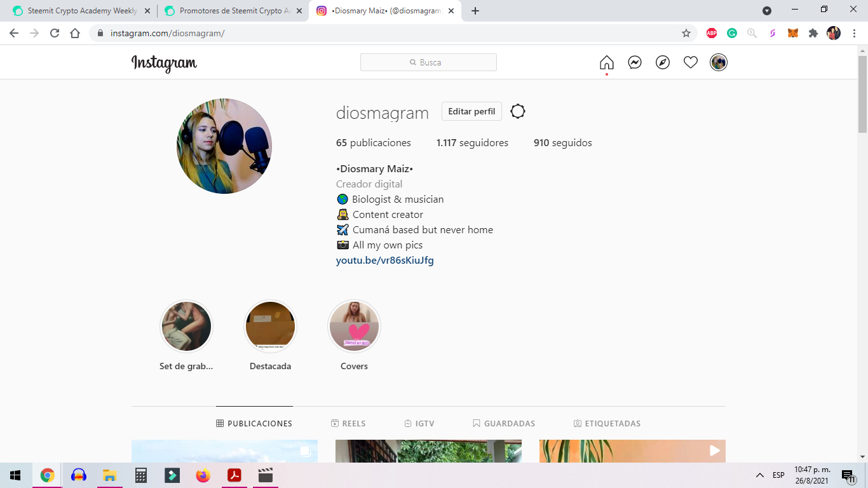Image resolution: width=868 pixels, height=488 pixels.
Task: Open the Adblock Plus extension
Action: pyautogui.click(x=712, y=33)
